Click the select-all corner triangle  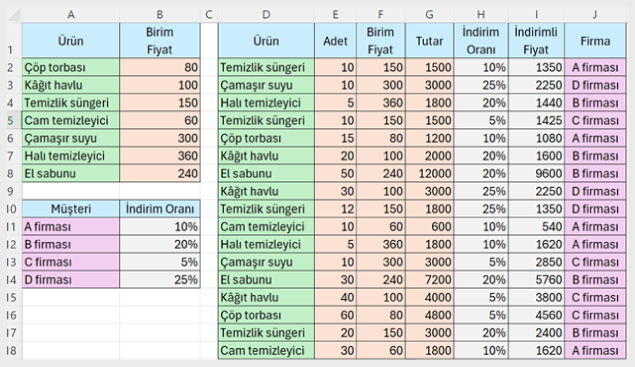pyautogui.click(x=14, y=15)
